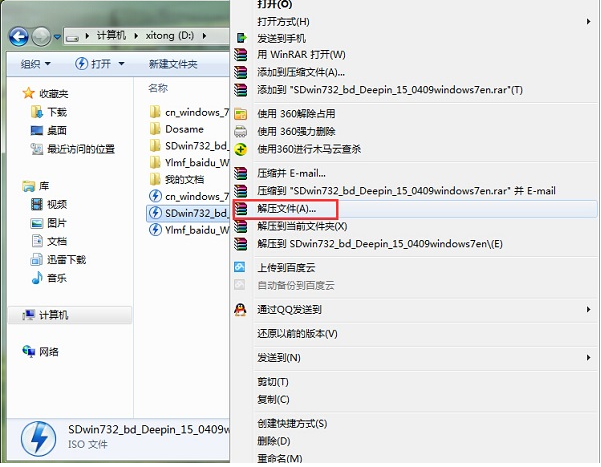The image size is (601, 467).
Task: Select 库 in navigation pane
Action: point(36,186)
